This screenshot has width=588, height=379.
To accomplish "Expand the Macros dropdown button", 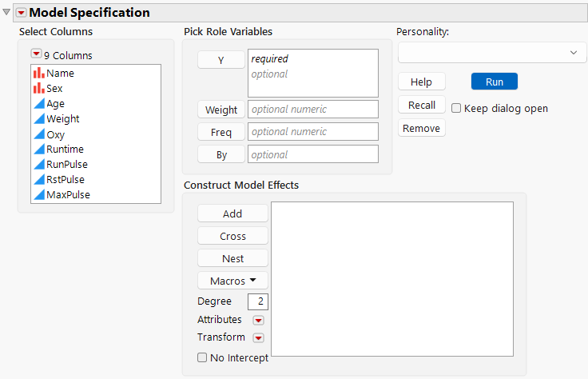I will [x=232, y=281].
